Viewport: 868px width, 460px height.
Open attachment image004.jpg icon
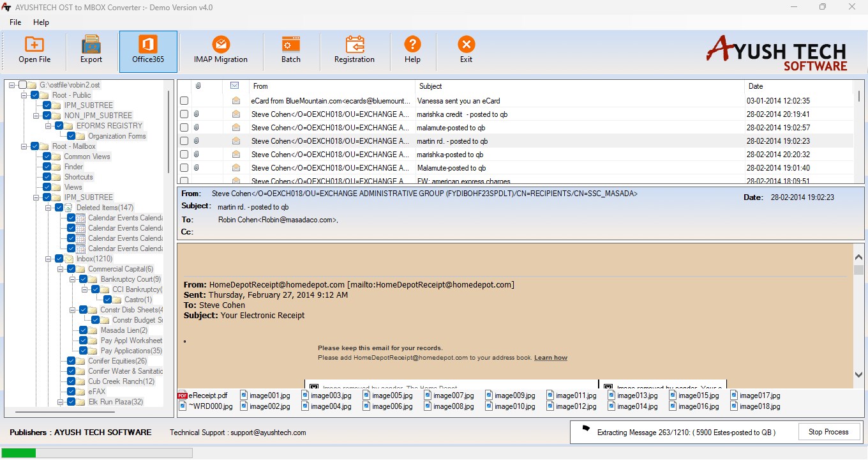pos(305,406)
